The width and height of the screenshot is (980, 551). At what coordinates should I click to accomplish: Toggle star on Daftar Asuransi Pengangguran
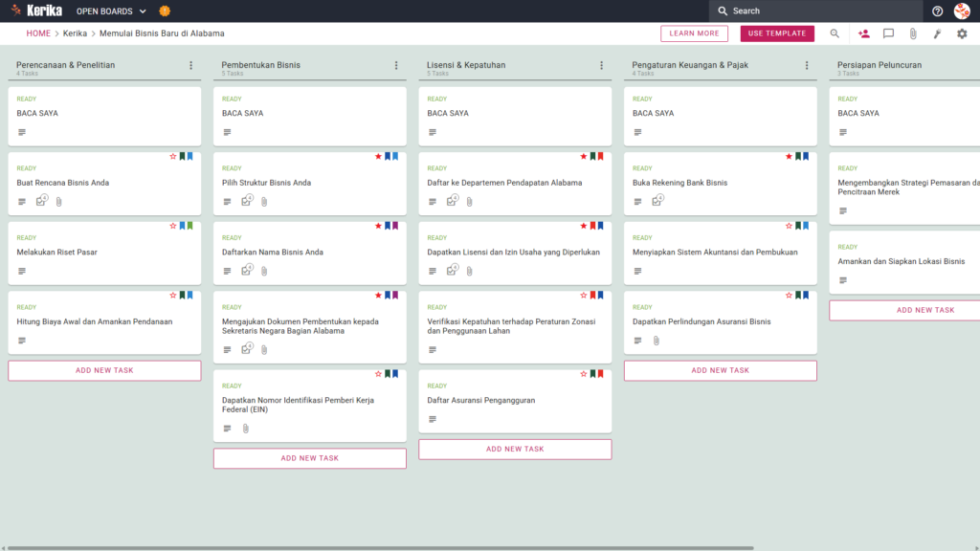pyautogui.click(x=584, y=374)
